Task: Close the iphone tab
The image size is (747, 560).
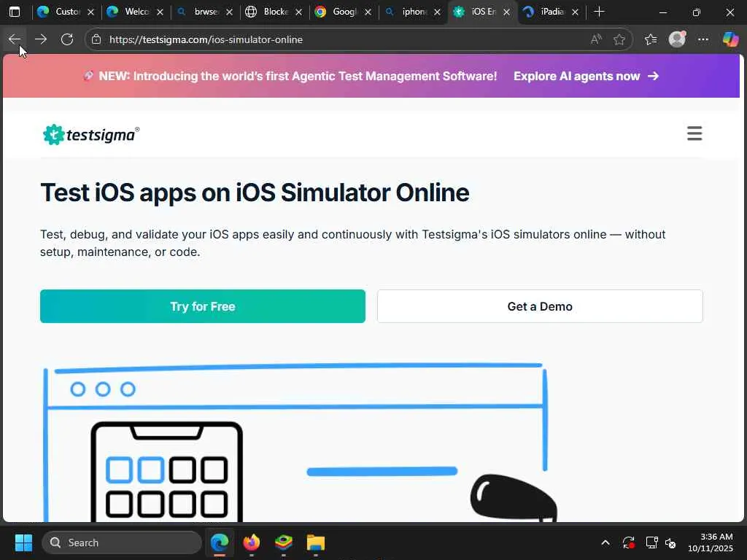Action: 438,12
